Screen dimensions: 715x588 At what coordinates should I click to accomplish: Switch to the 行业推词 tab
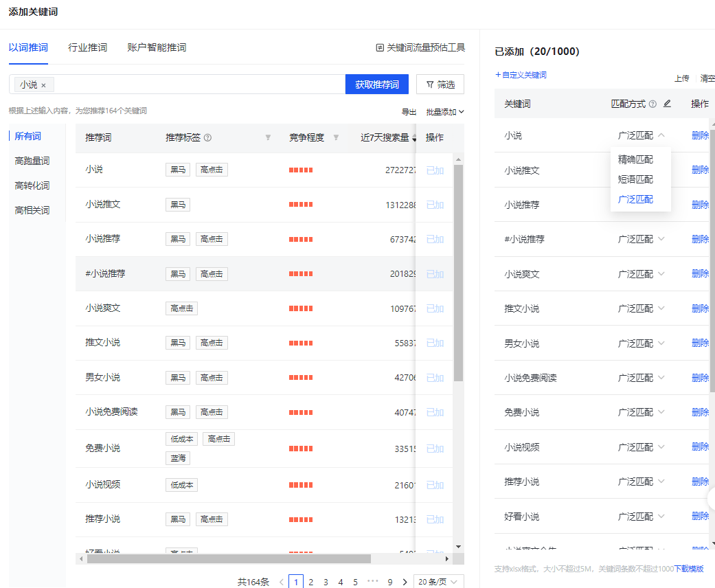click(x=87, y=47)
